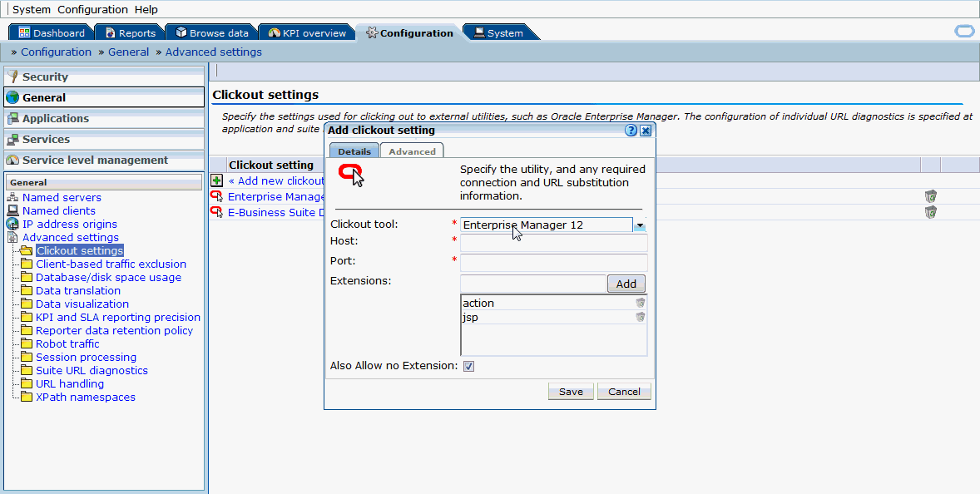Open Session processing settings
This screenshot has height=494, width=980.
[x=86, y=358]
